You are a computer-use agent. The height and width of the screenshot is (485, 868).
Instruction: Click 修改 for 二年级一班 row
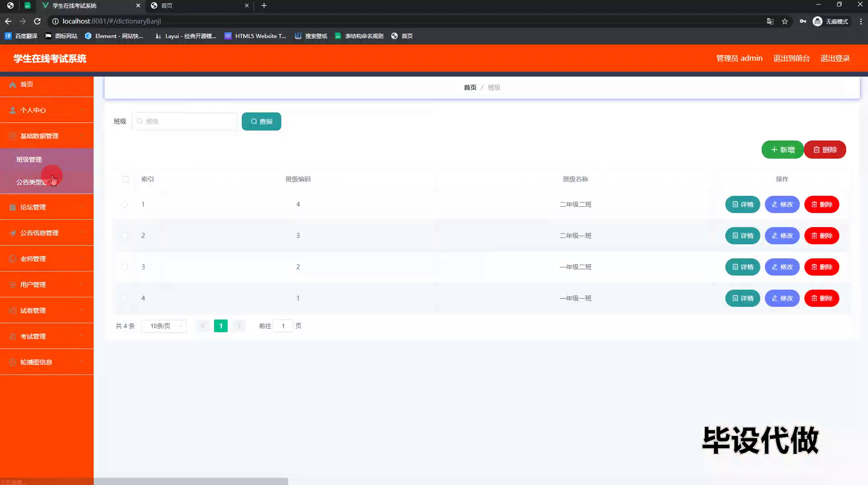pos(782,236)
